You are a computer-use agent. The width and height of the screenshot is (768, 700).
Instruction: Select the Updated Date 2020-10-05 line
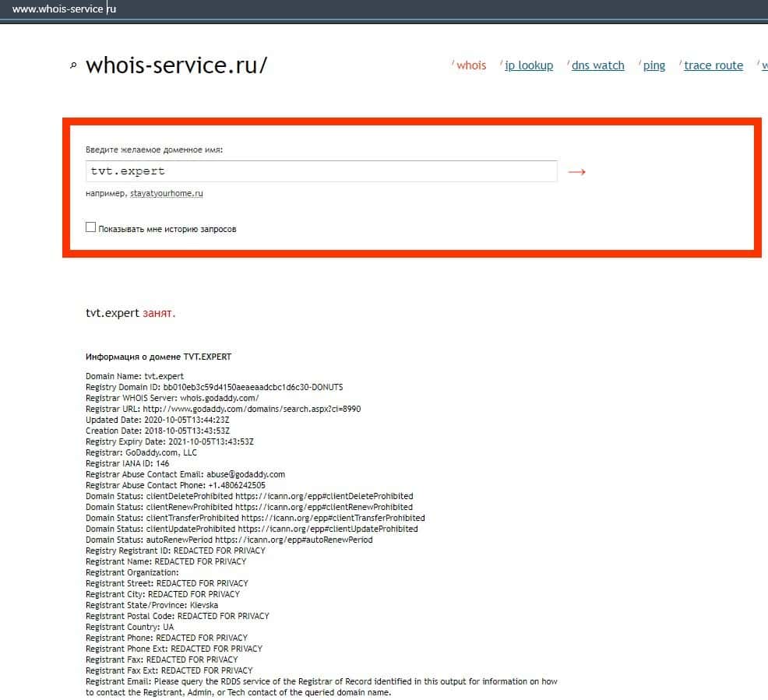157,420
